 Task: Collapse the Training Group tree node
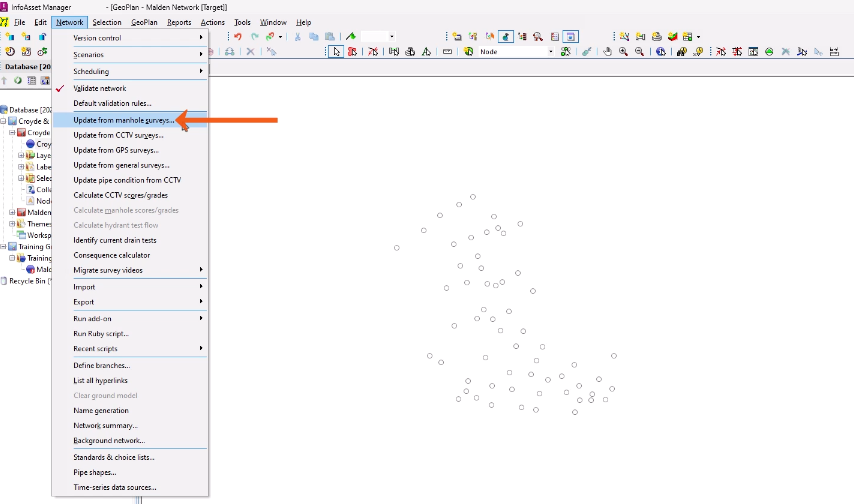click(x=3, y=247)
